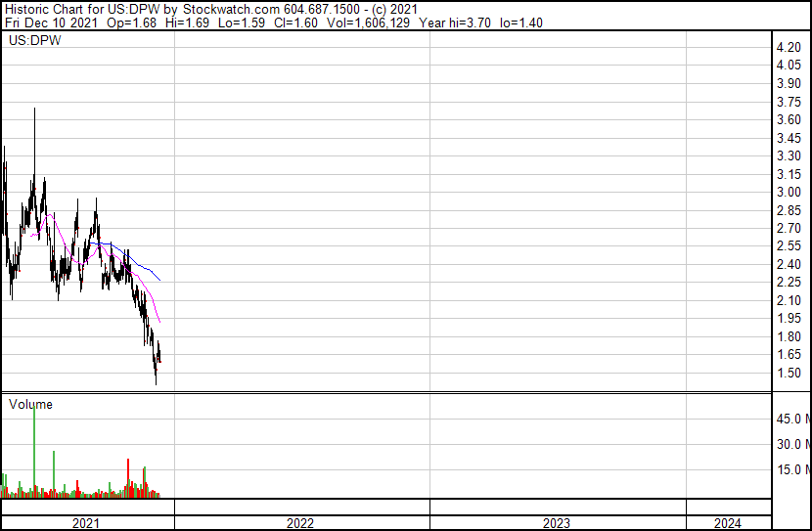Screen dimensions: 812x531
Task: Select the 2024 year on time axis
Action: point(728,523)
